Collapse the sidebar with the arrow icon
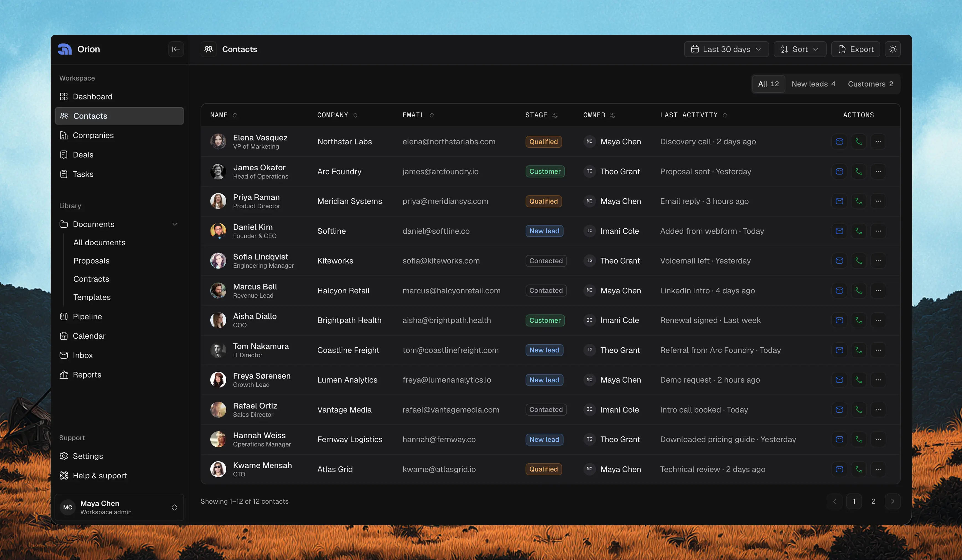 coord(176,49)
